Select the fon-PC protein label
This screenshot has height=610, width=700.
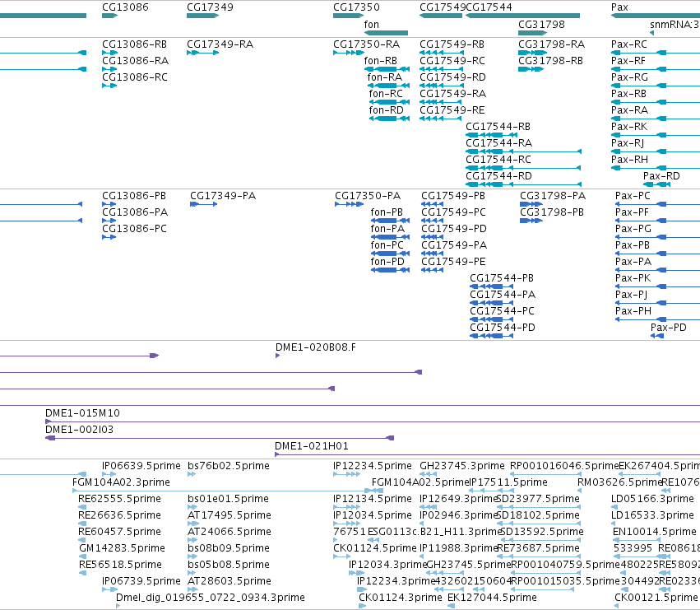click(x=387, y=244)
